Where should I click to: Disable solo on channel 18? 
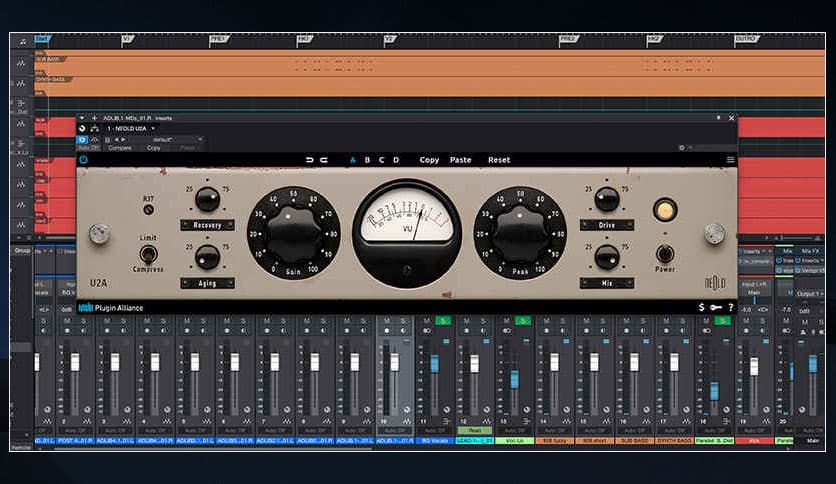[722, 320]
